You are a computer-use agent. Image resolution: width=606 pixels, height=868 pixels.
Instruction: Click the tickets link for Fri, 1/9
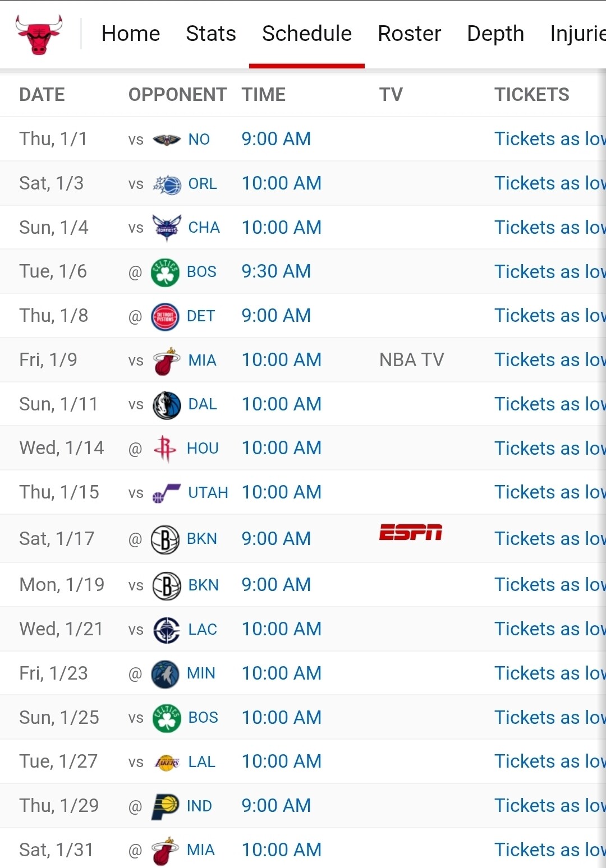pyautogui.click(x=549, y=360)
